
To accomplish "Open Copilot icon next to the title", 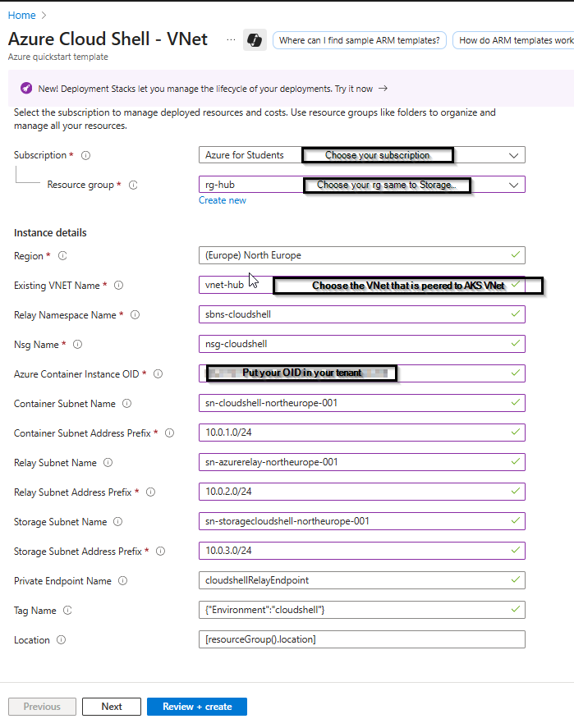I will 255,40.
